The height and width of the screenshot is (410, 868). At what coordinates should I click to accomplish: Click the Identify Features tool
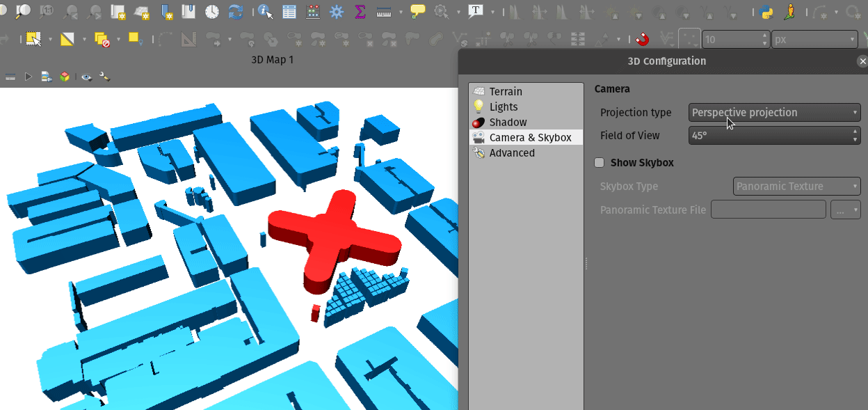(265, 12)
